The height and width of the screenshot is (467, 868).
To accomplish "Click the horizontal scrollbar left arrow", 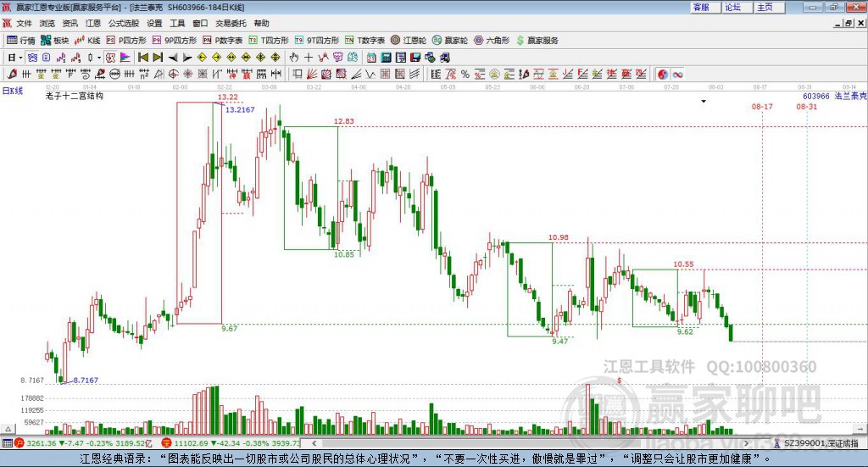I will pos(314,443).
